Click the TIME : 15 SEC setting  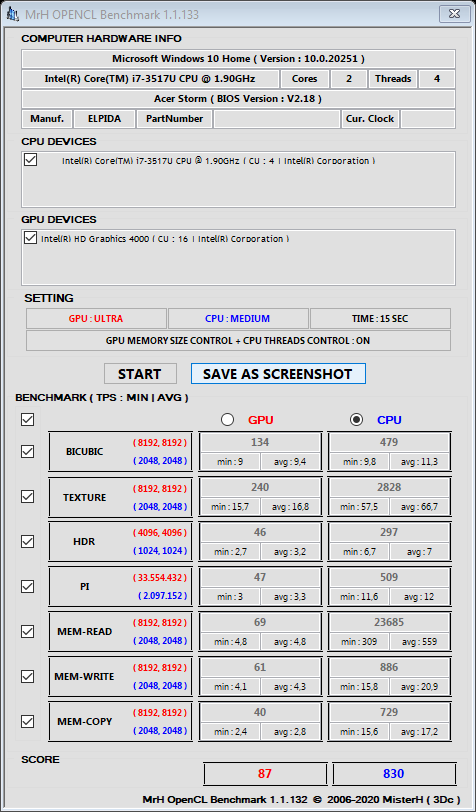[380, 318]
